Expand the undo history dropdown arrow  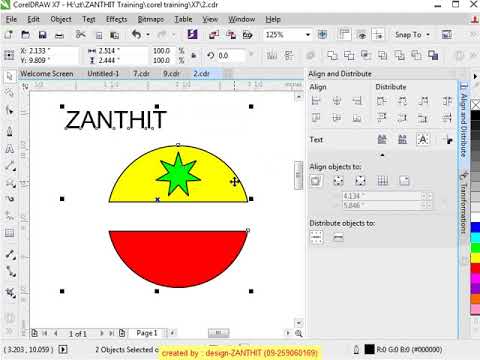click(x=148, y=35)
